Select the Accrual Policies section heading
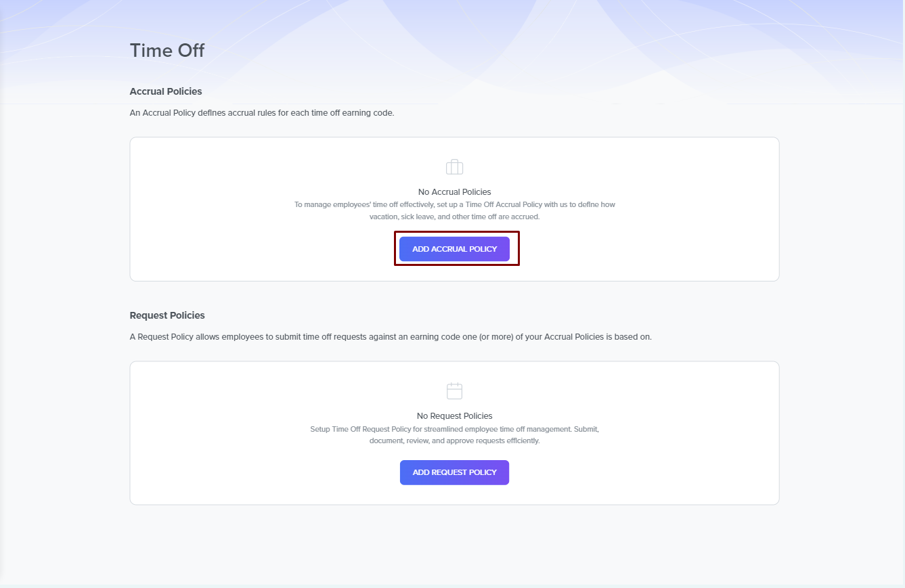 (166, 91)
